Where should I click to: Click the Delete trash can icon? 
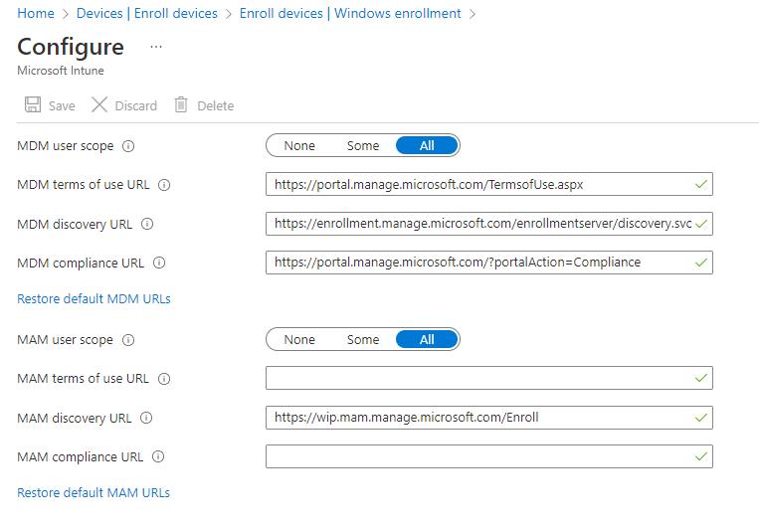(x=181, y=104)
